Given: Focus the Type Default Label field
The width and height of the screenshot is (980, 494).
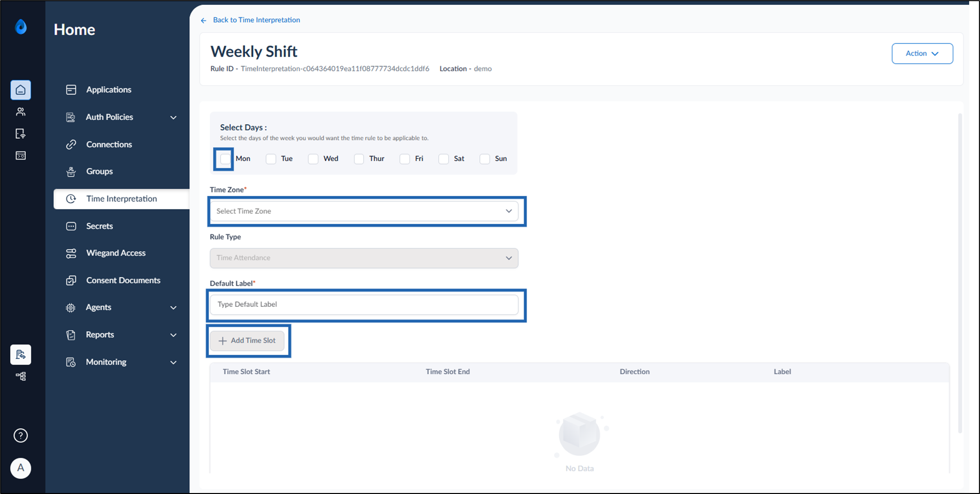Looking at the screenshot, I should 364,304.
